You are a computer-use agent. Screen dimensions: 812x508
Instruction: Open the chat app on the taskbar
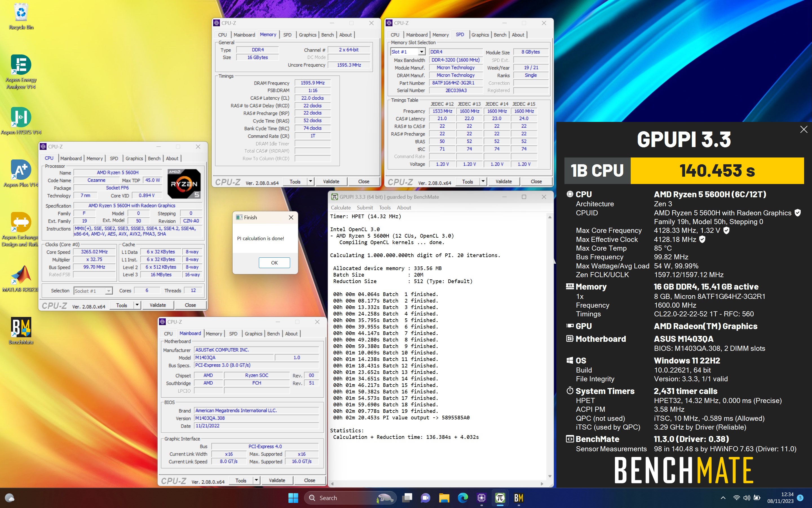click(425, 498)
